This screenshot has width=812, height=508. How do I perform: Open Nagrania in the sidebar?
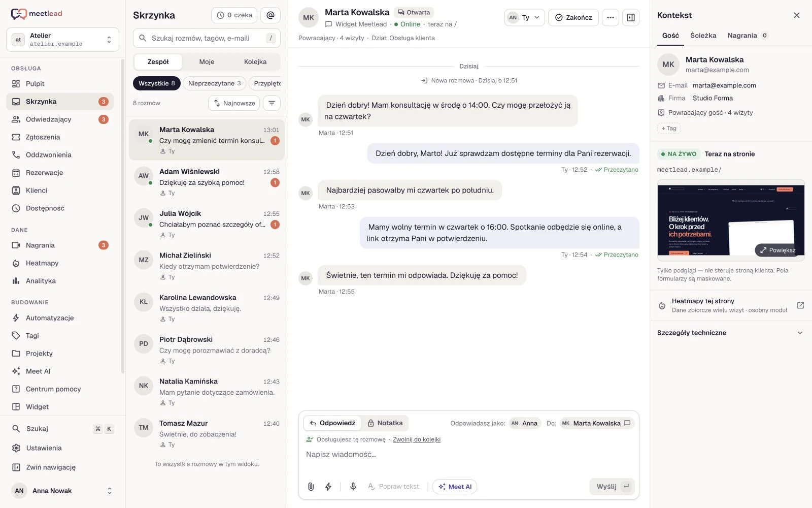60,245
